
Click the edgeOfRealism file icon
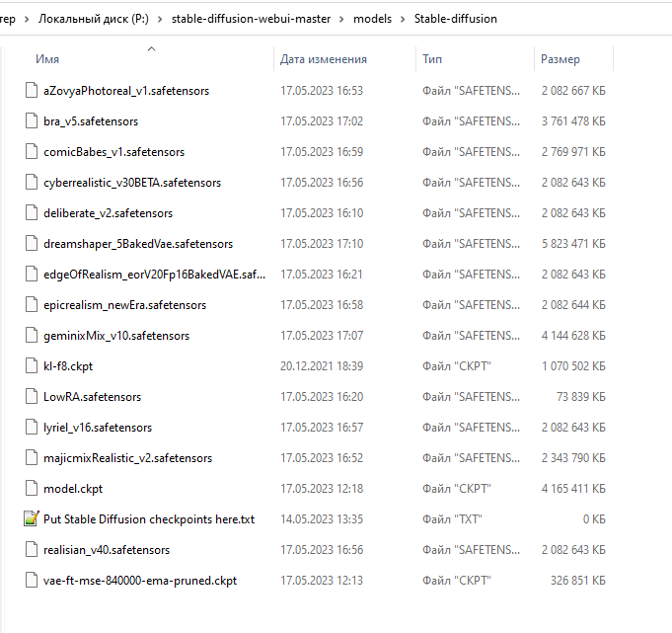tap(32, 275)
